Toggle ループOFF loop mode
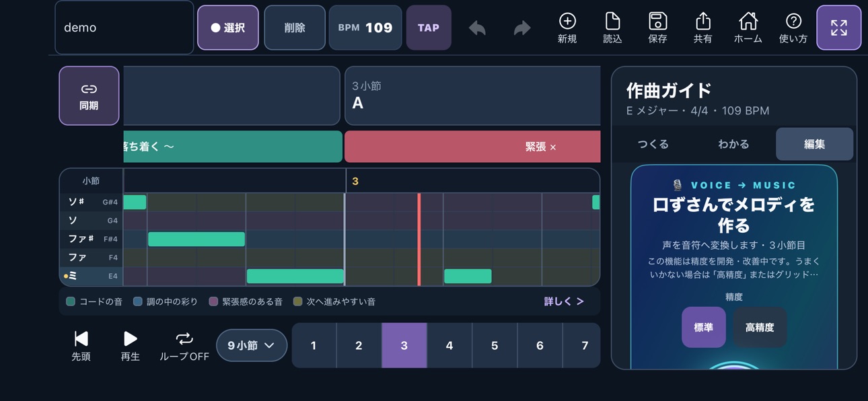This screenshot has width=868, height=401. pyautogui.click(x=184, y=346)
